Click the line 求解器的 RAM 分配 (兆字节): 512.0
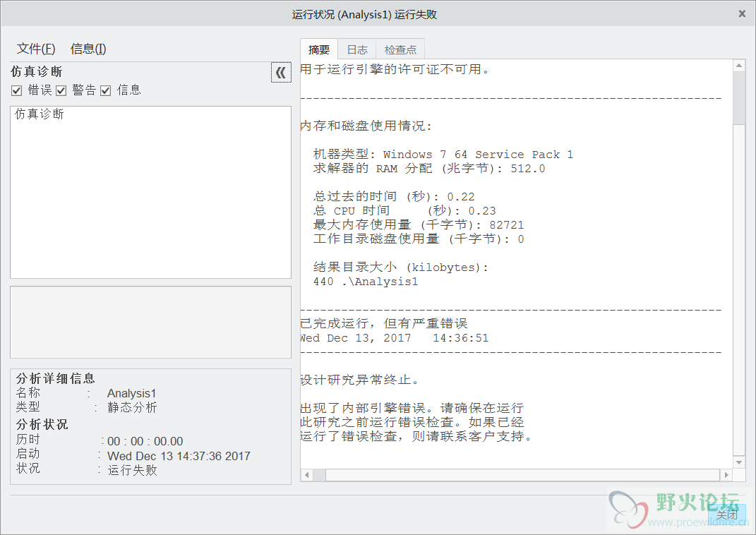The width and height of the screenshot is (756, 535). pyautogui.click(x=429, y=168)
